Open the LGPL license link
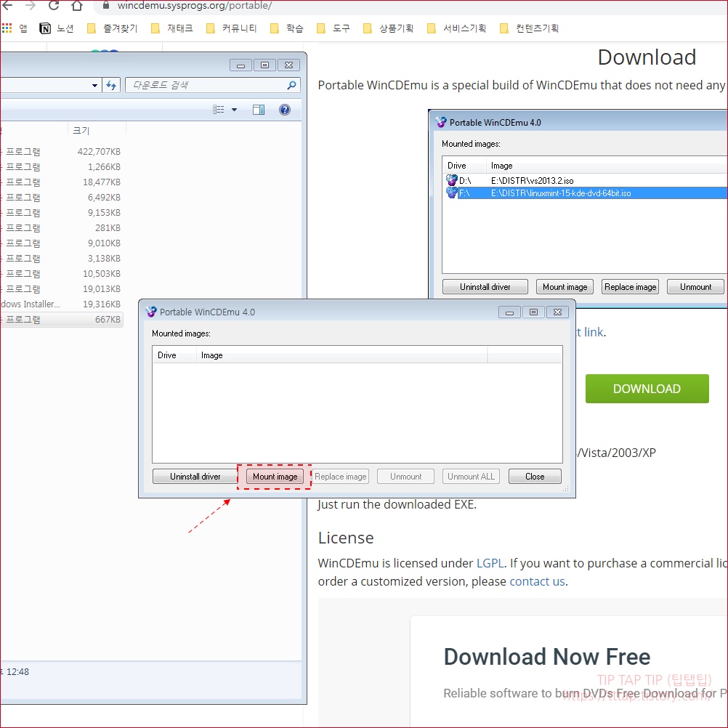 (x=490, y=563)
